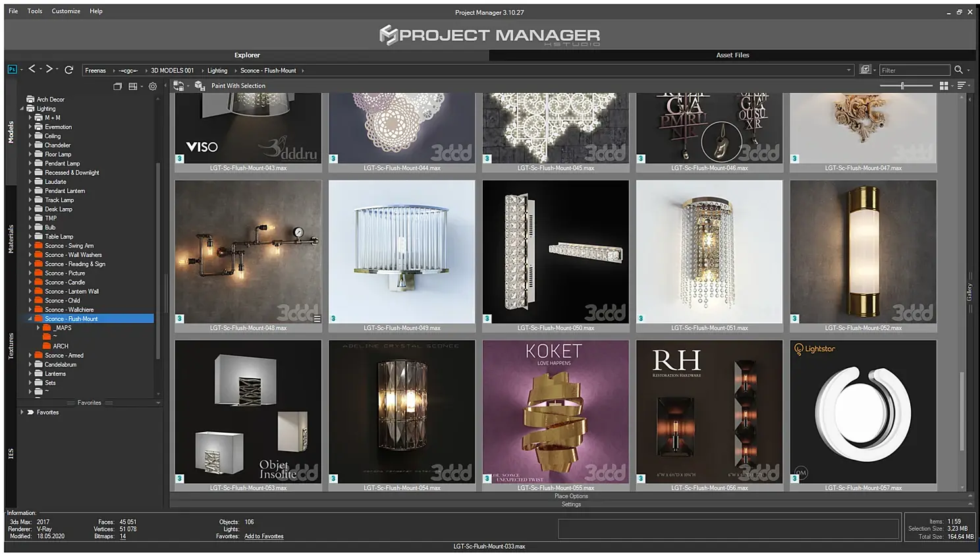Switch thumbnail grid view mode
980x554 pixels.
coord(944,86)
